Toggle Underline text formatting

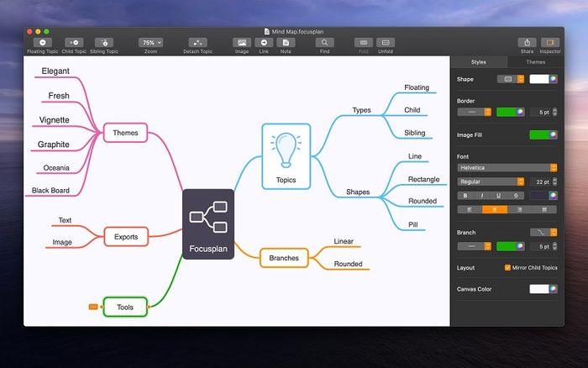498,196
